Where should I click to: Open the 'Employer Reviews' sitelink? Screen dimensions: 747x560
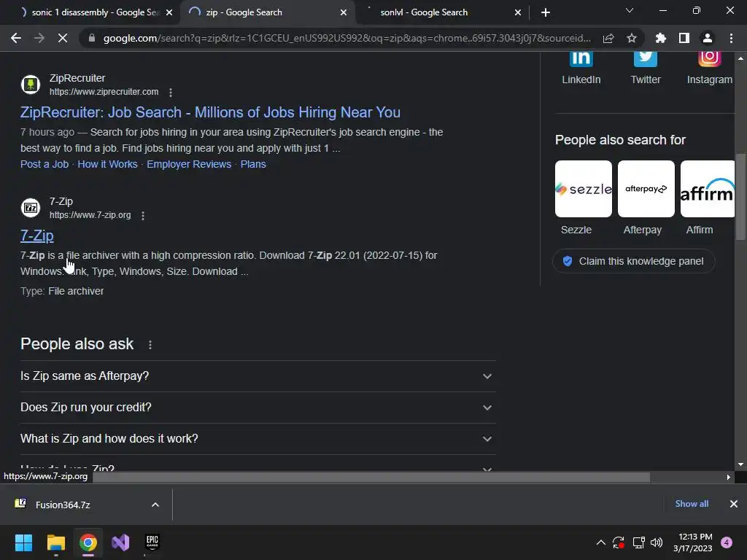point(189,164)
